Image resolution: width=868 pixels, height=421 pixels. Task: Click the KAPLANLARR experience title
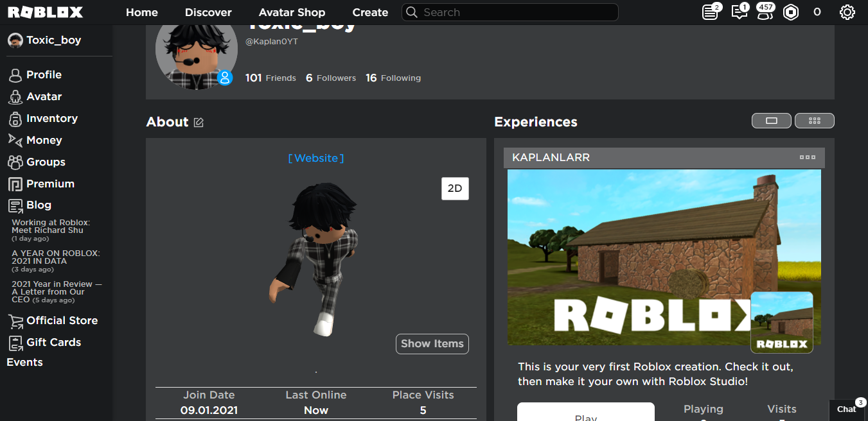551,158
